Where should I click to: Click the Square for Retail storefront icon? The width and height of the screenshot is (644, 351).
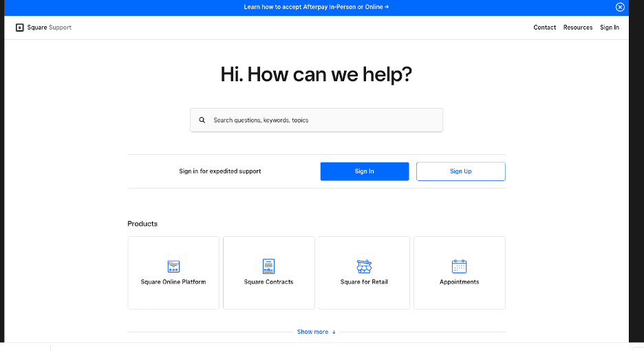364,266
